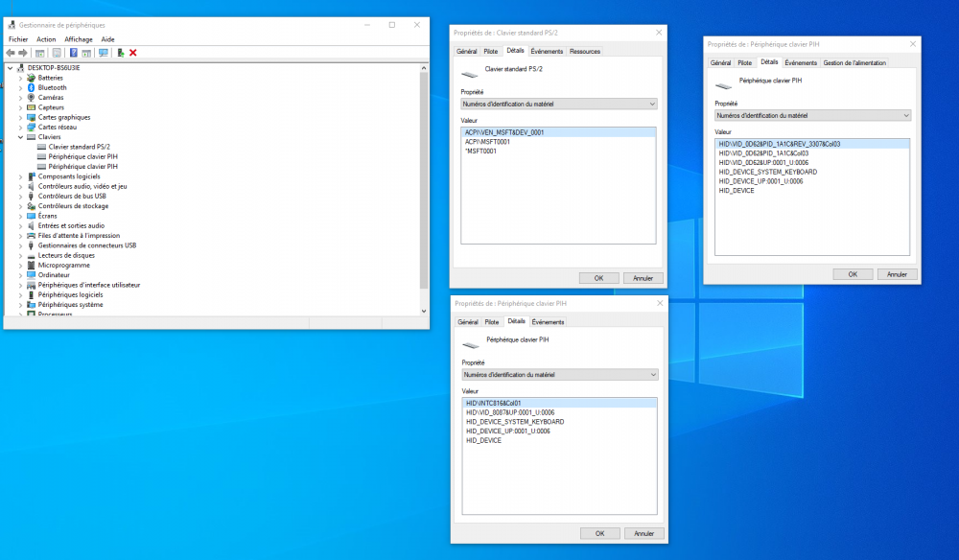
Task: Switch to Gestion de l'alimentation tab
Action: pyautogui.click(x=854, y=63)
